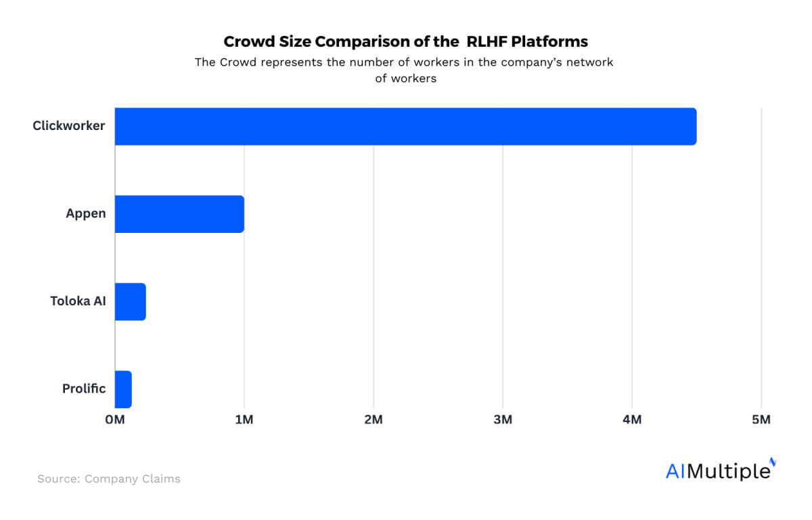Select the Appen label
Image resolution: width=812 pixels, height=520 pixels.
[86, 213]
